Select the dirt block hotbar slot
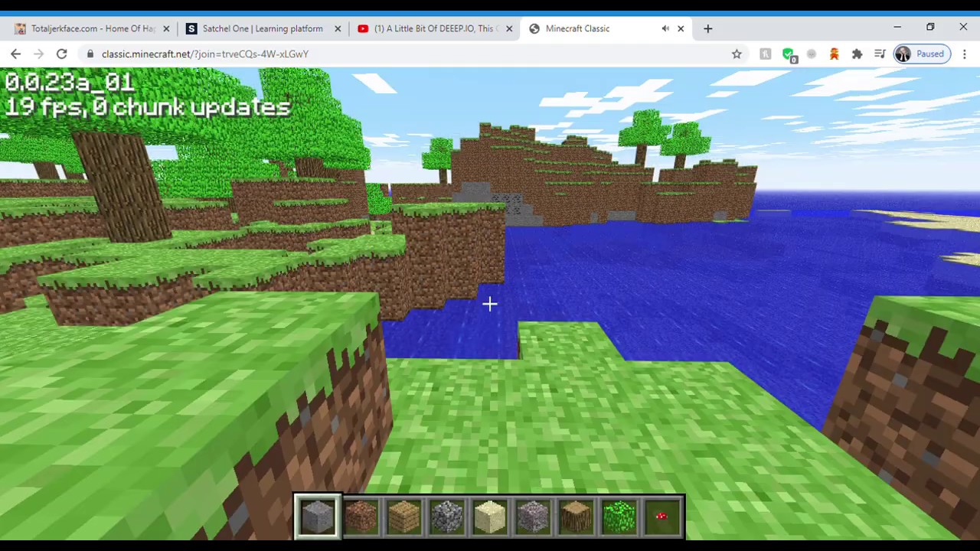Image resolution: width=980 pixels, height=551 pixels. click(361, 517)
